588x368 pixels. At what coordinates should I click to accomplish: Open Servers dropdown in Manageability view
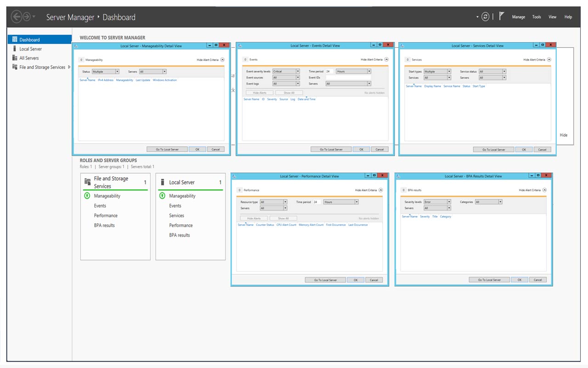pyautogui.click(x=153, y=72)
